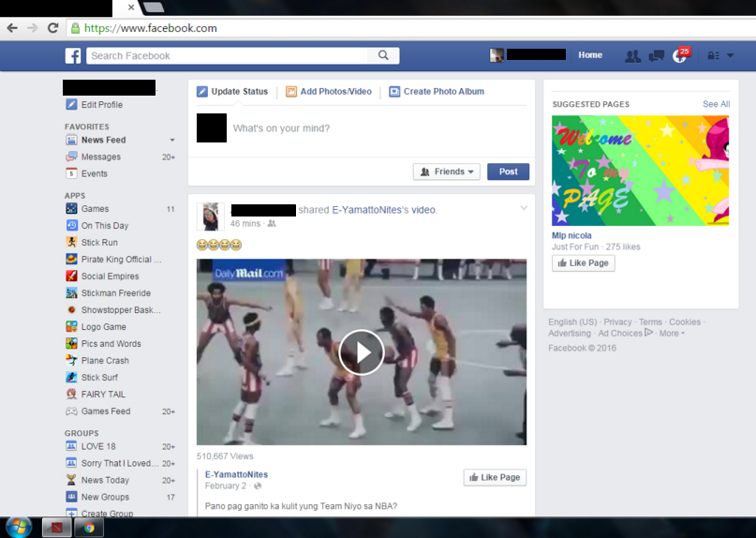Click the search magnifier button
756x538 pixels.
[383, 55]
